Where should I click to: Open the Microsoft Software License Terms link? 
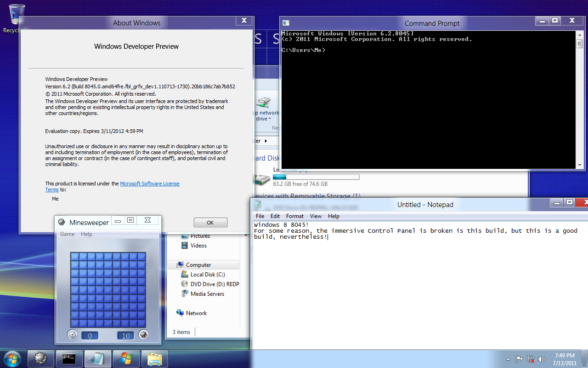149,184
